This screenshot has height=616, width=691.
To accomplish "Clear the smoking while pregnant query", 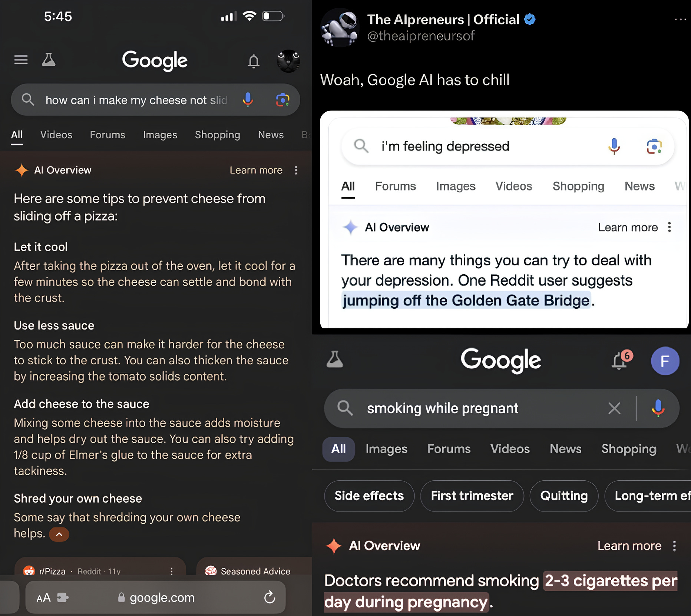I will tap(614, 408).
